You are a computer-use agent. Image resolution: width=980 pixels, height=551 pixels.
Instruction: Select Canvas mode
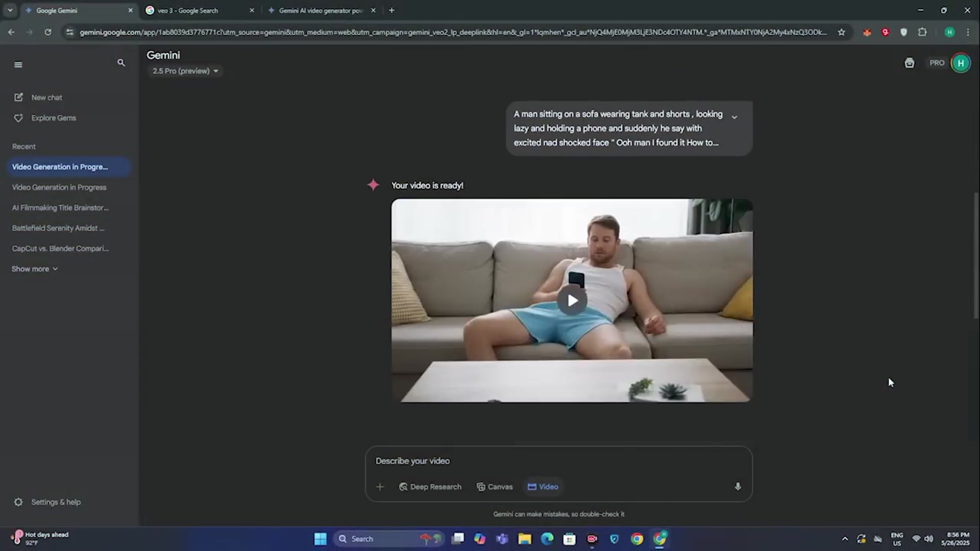click(x=494, y=487)
